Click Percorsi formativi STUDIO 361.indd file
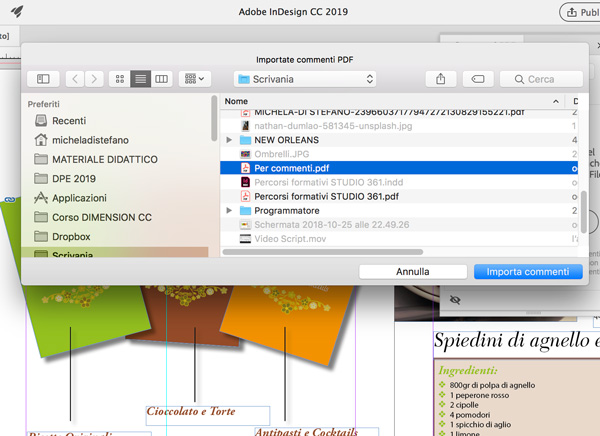 (399, 182)
